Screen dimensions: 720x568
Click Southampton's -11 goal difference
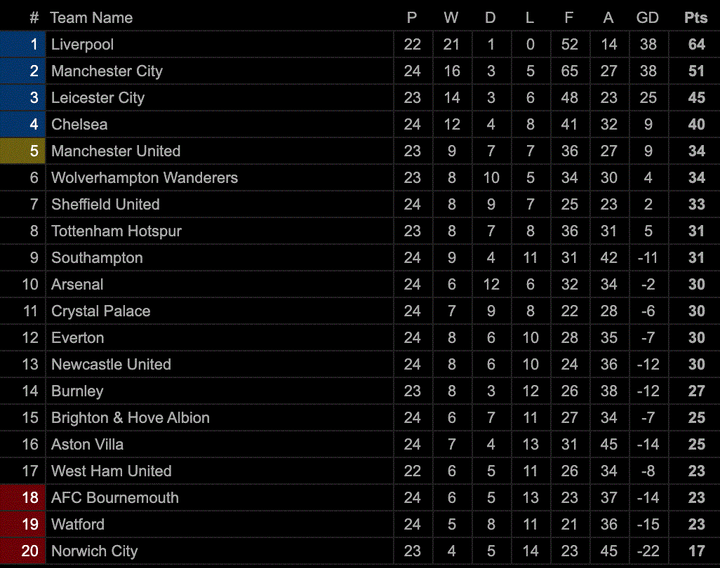pos(648,258)
